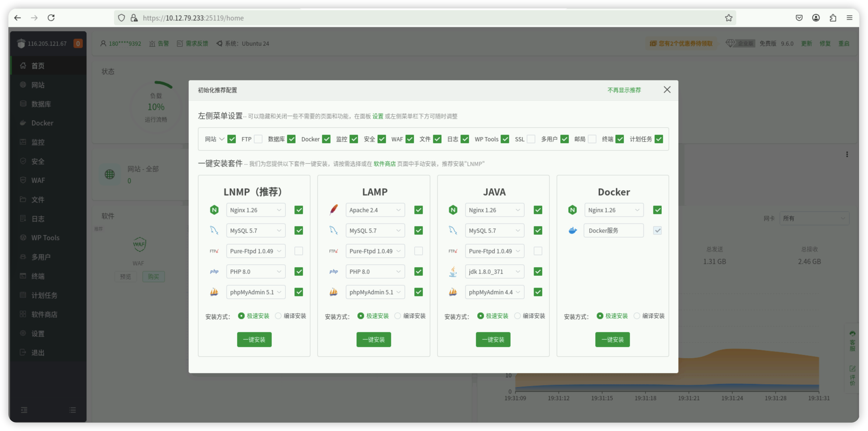
Task: Open Nginx 1.26 dropdown in LNMP card
Action: (256, 210)
